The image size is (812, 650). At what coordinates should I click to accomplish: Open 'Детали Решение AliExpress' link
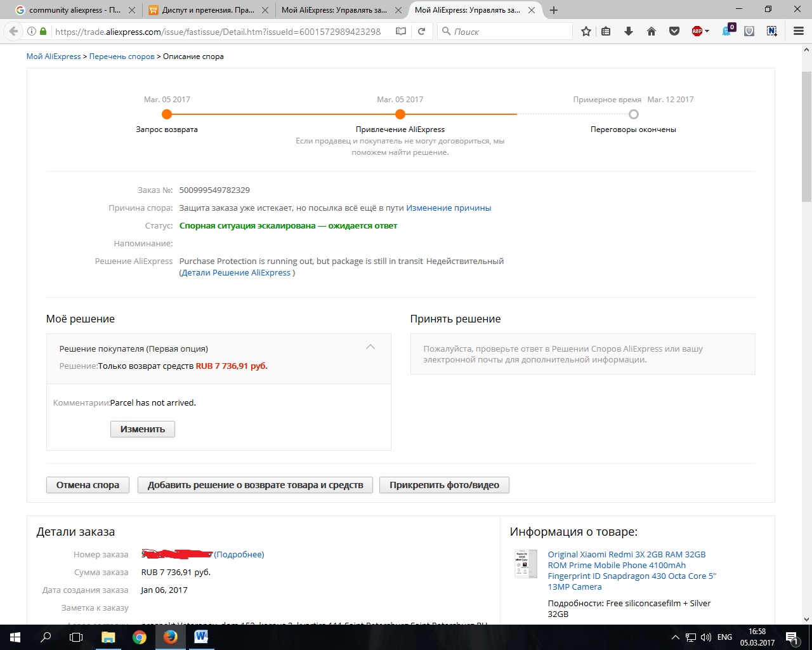pyautogui.click(x=236, y=273)
